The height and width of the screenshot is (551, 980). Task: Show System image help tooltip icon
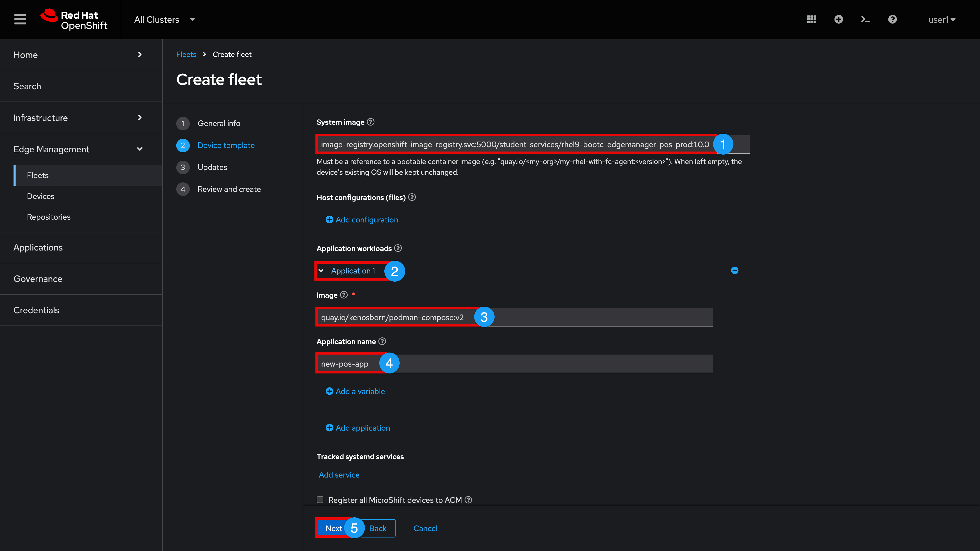point(371,122)
